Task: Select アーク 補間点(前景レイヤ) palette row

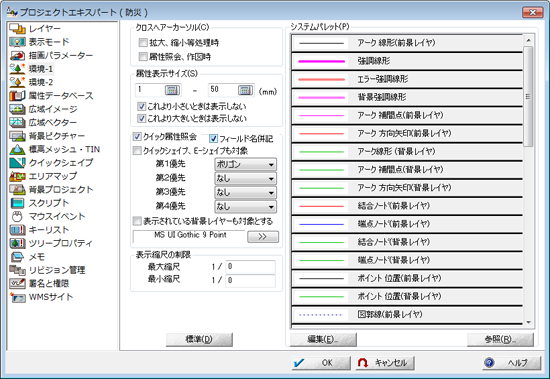Action: pyautogui.click(x=407, y=115)
